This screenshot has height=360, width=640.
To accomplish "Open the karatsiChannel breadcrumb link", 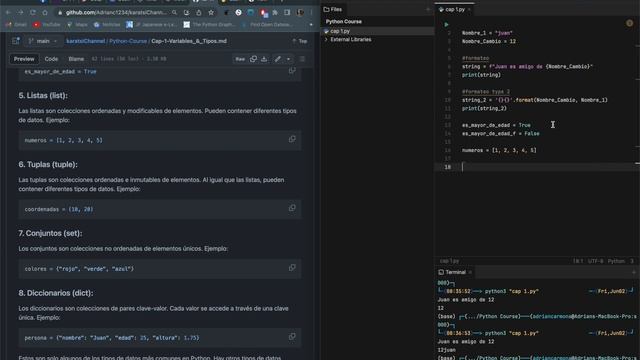I will [x=85, y=41].
